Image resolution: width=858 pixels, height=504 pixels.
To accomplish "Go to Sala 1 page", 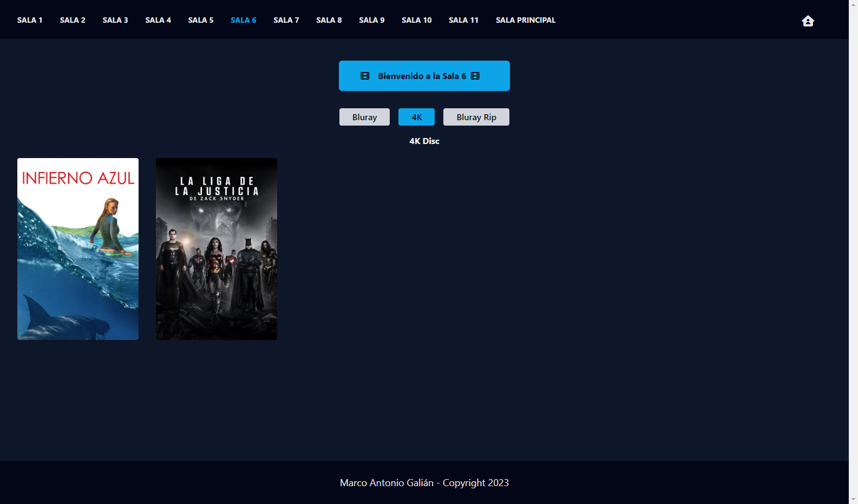I will (x=30, y=20).
